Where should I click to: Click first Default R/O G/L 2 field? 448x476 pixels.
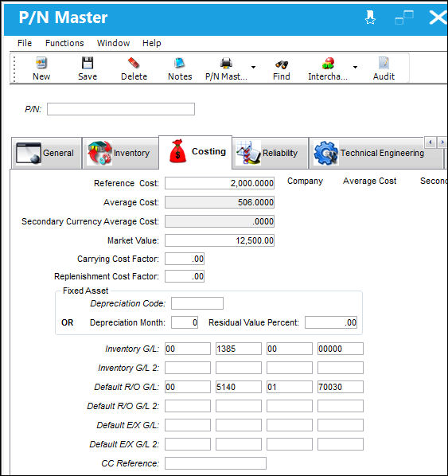188,406
